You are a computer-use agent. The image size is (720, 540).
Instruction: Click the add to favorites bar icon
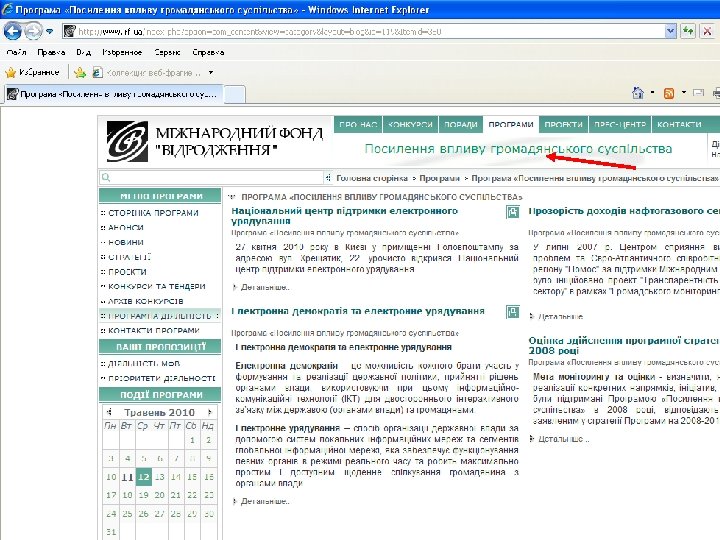80,73
